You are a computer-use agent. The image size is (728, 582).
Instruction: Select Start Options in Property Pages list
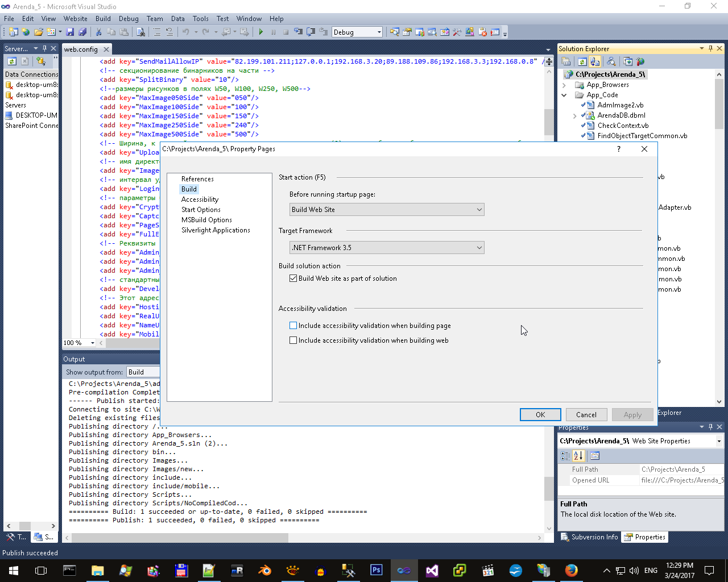tap(201, 210)
